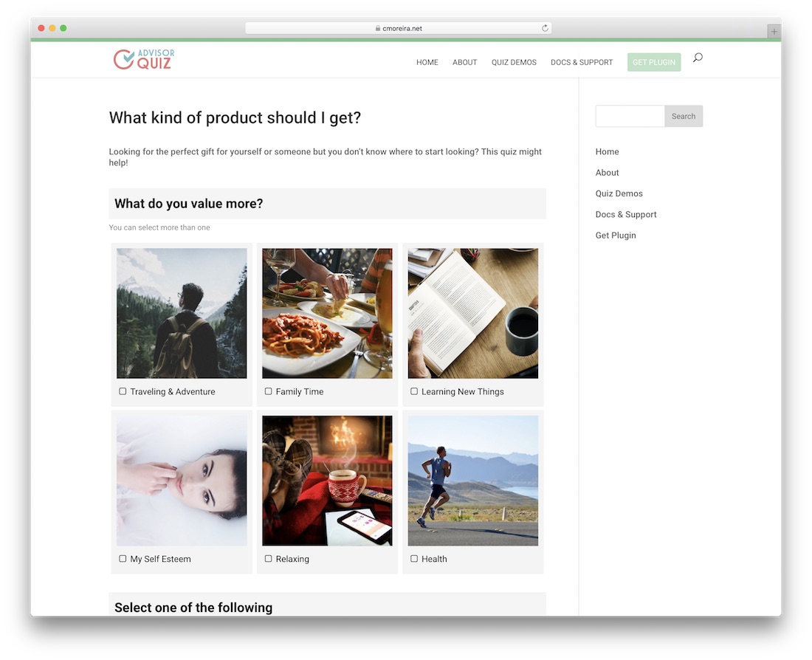Select the Learning New Things checkbox
This screenshot has height=660, width=812.
pyautogui.click(x=414, y=391)
